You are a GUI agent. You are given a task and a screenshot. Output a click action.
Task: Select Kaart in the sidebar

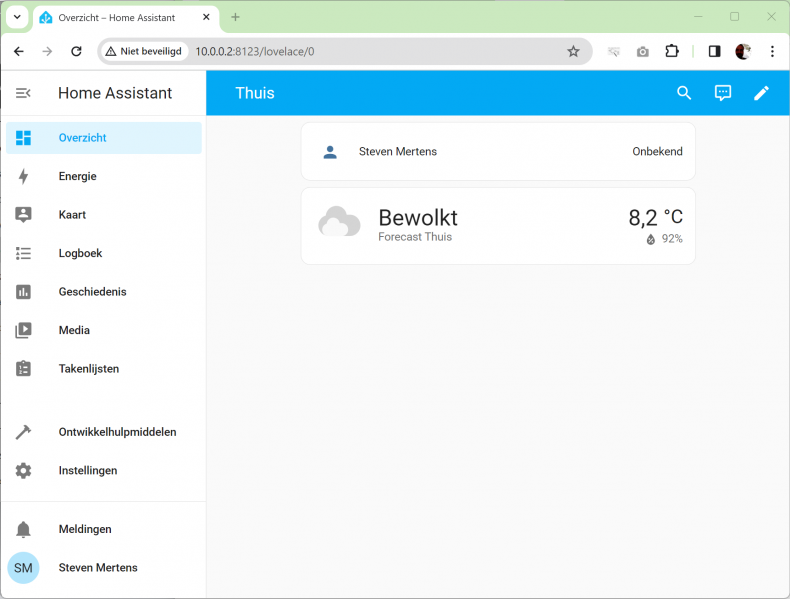click(104, 215)
